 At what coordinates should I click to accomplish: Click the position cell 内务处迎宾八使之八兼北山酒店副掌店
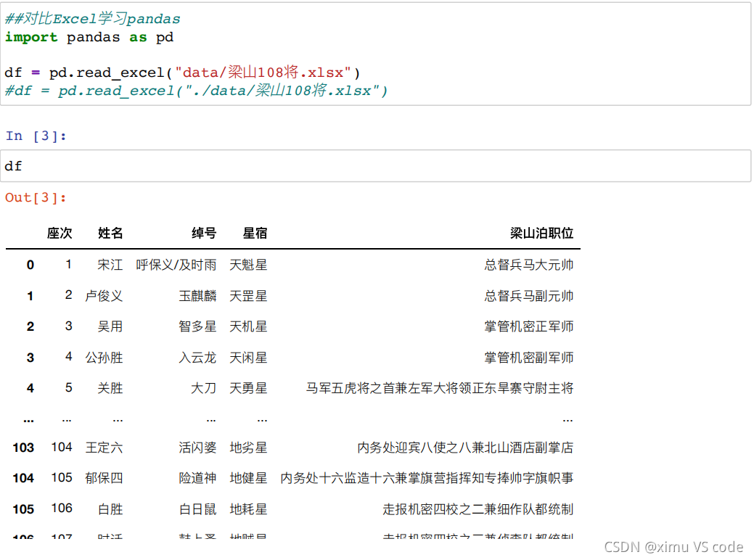pos(465,448)
